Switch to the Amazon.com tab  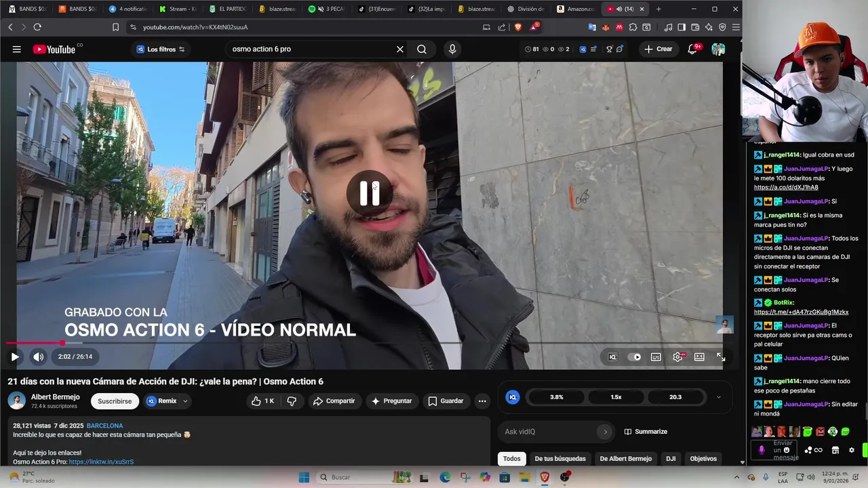(x=575, y=9)
